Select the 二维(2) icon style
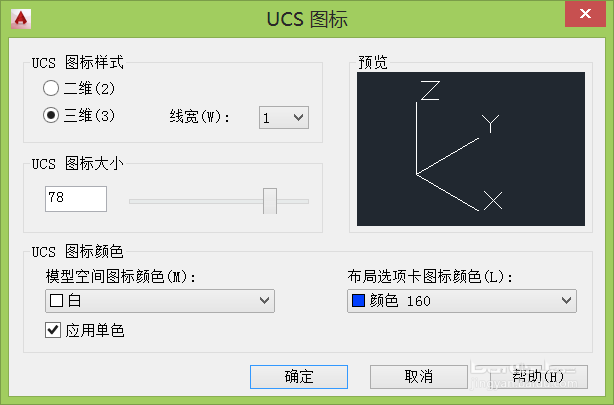 pyautogui.click(x=51, y=89)
